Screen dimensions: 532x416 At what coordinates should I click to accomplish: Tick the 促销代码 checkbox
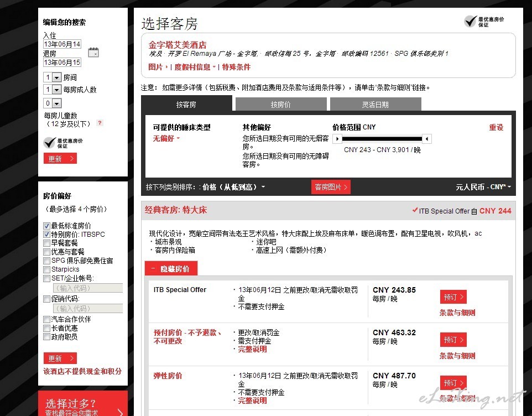tap(46, 299)
